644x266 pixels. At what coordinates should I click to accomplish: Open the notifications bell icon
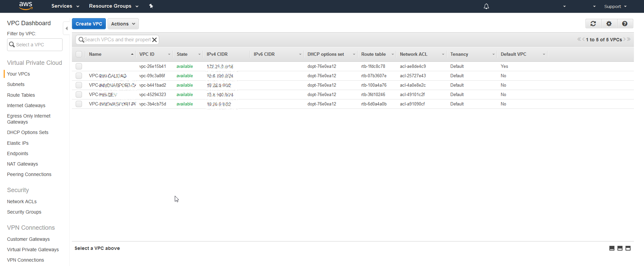coord(486,6)
